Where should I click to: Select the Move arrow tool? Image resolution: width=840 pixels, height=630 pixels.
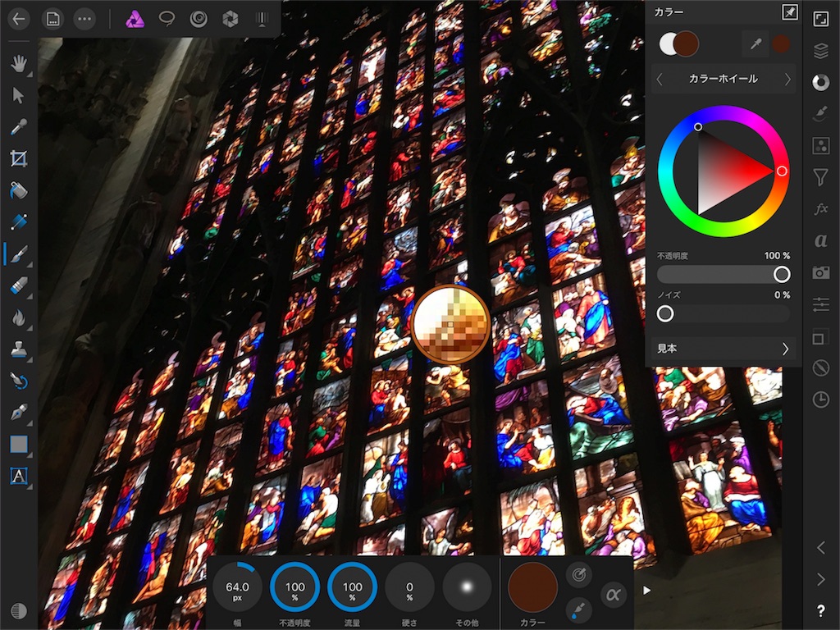pyautogui.click(x=19, y=95)
